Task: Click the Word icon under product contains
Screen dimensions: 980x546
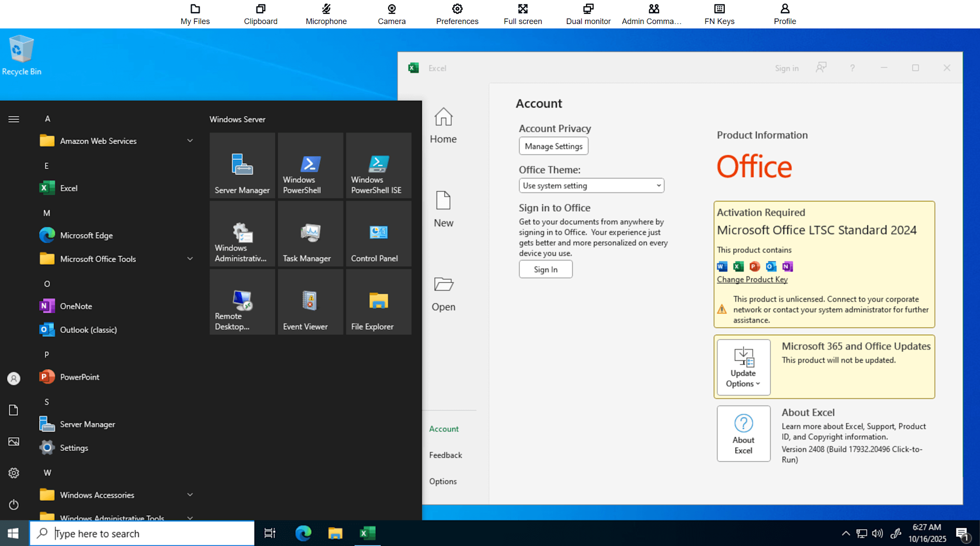Action: click(x=721, y=266)
